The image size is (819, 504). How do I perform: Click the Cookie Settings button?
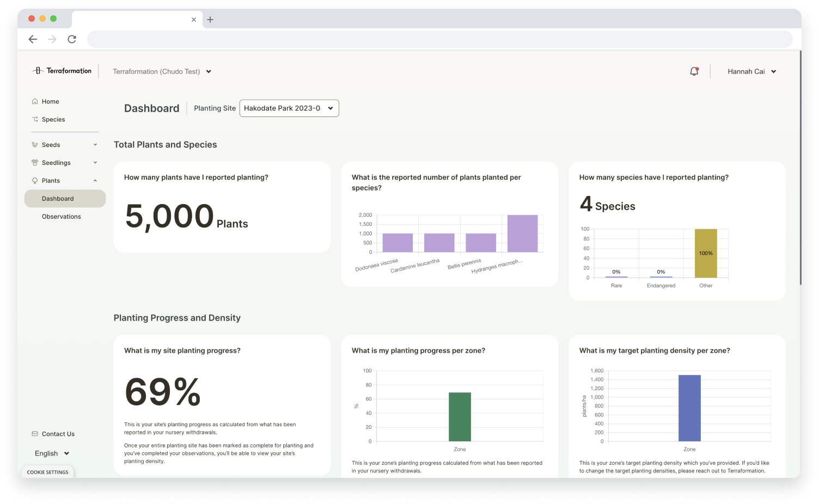pyautogui.click(x=48, y=472)
